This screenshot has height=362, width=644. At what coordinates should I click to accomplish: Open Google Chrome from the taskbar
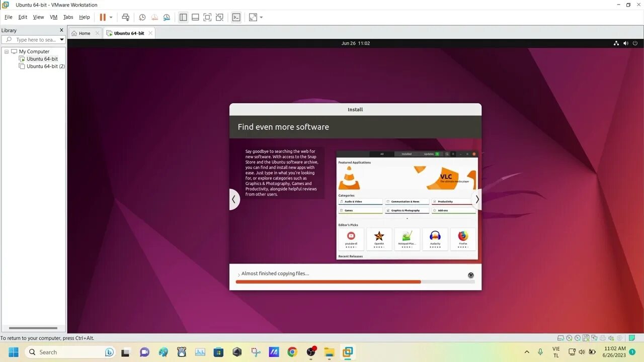292,352
